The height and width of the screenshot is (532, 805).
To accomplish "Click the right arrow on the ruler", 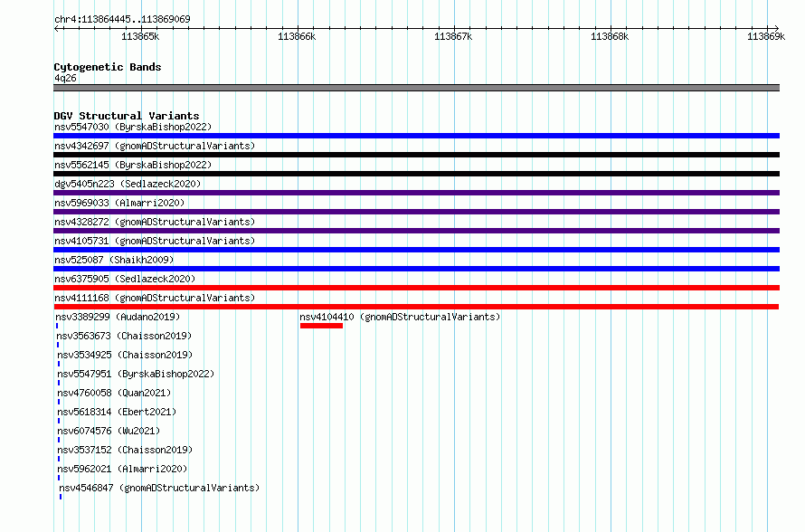I will tap(776, 28).
